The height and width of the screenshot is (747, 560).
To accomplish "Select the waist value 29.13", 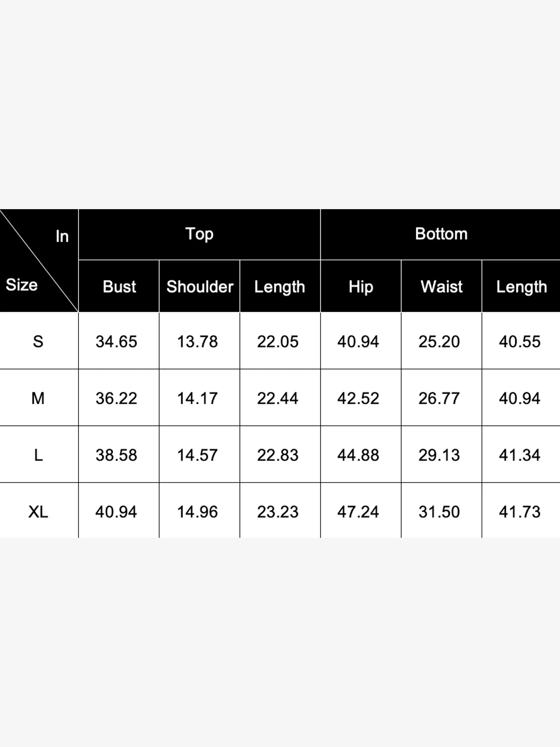I will pyautogui.click(x=439, y=455).
